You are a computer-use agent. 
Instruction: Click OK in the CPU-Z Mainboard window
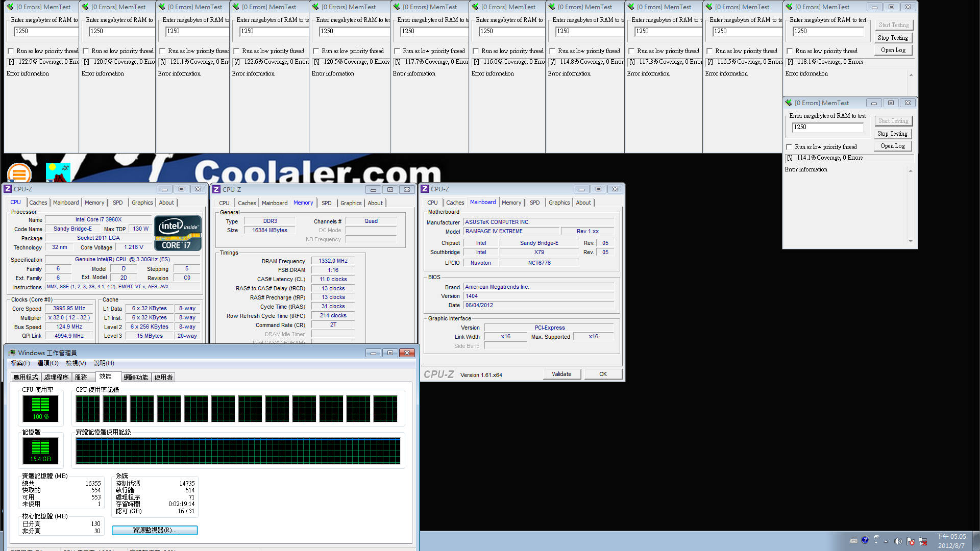[603, 374]
